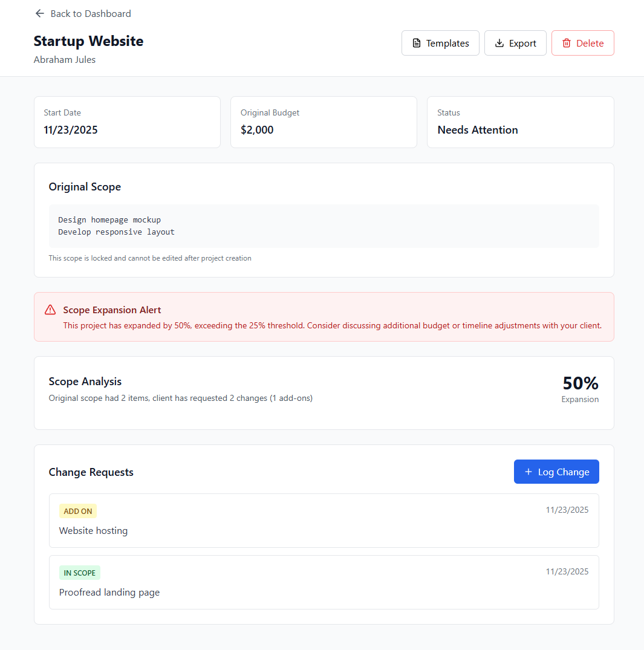This screenshot has height=650, width=644.
Task: Click the client name Abraham Jules
Action: 65,59
